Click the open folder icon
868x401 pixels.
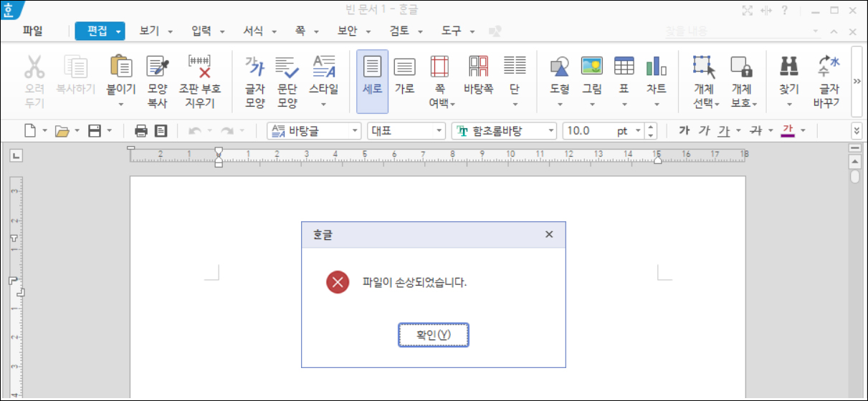(x=62, y=131)
